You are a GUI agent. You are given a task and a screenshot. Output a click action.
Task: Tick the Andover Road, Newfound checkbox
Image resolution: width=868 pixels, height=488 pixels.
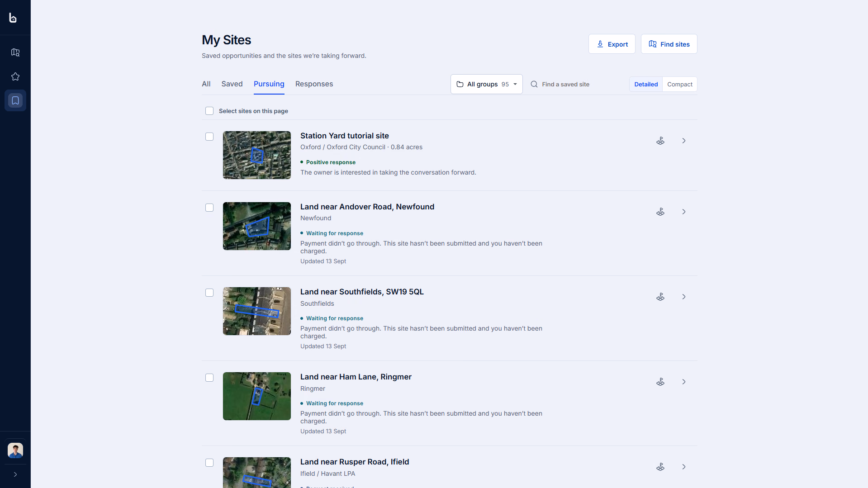point(209,208)
